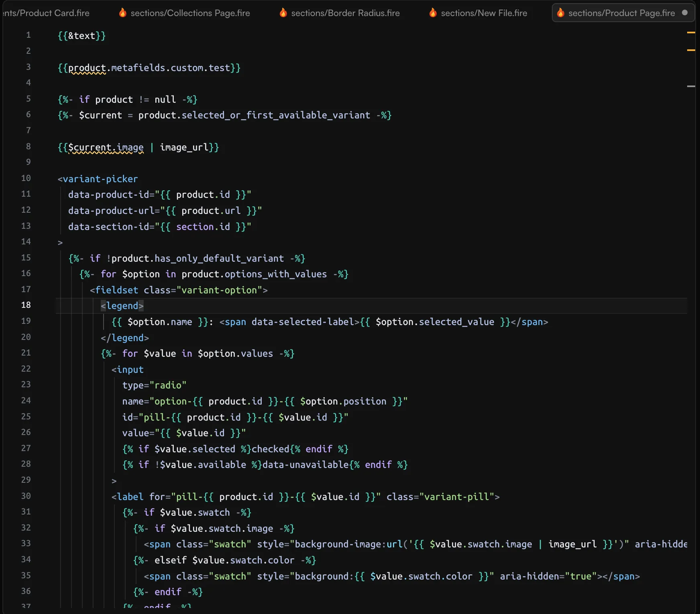Click elseif $value.swatch.color statement
The height and width of the screenshot is (614, 700).
tap(225, 560)
